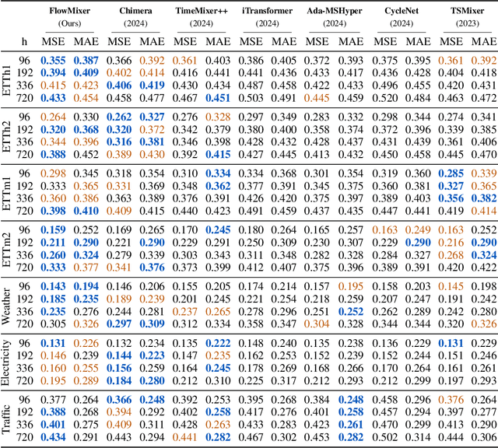Click the 720 horizon label in Traffic
This screenshot has height=448, width=498.
24,437
